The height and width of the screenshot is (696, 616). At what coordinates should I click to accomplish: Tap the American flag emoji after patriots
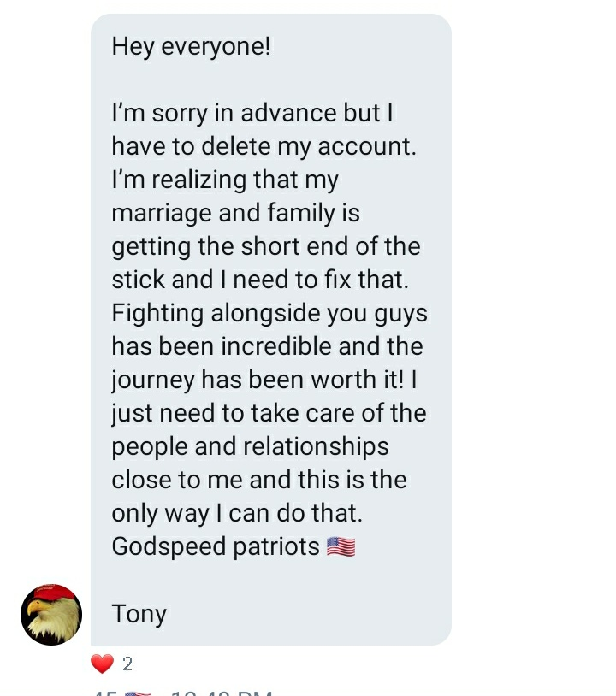pyautogui.click(x=341, y=546)
